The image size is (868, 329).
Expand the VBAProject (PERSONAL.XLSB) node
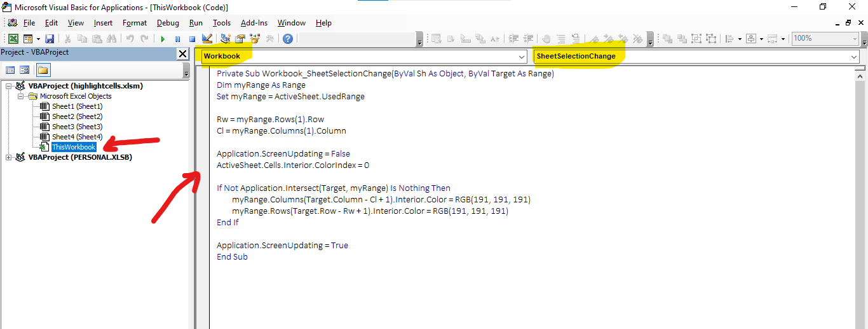click(8, 157)
